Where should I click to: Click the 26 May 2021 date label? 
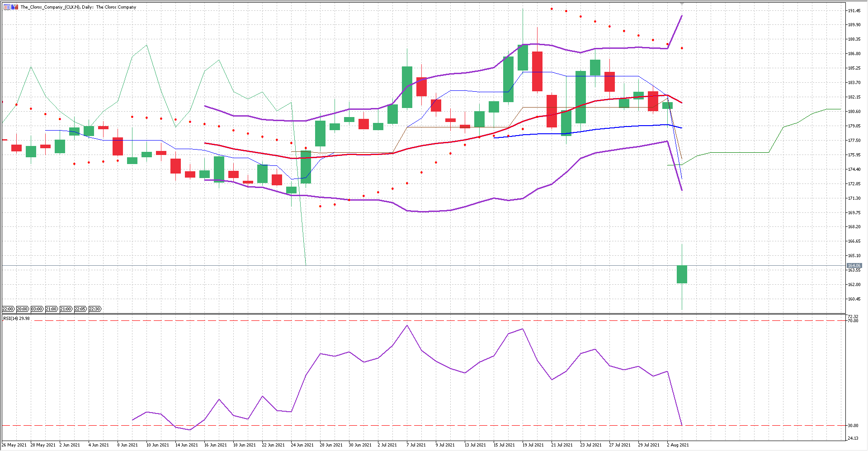(x=14, y=445)
